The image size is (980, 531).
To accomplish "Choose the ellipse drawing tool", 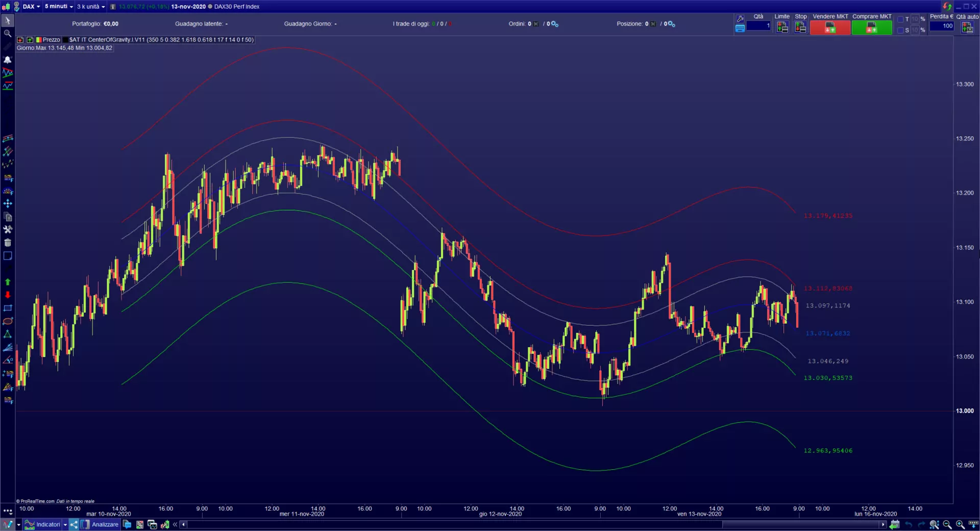I will (8, 322).
